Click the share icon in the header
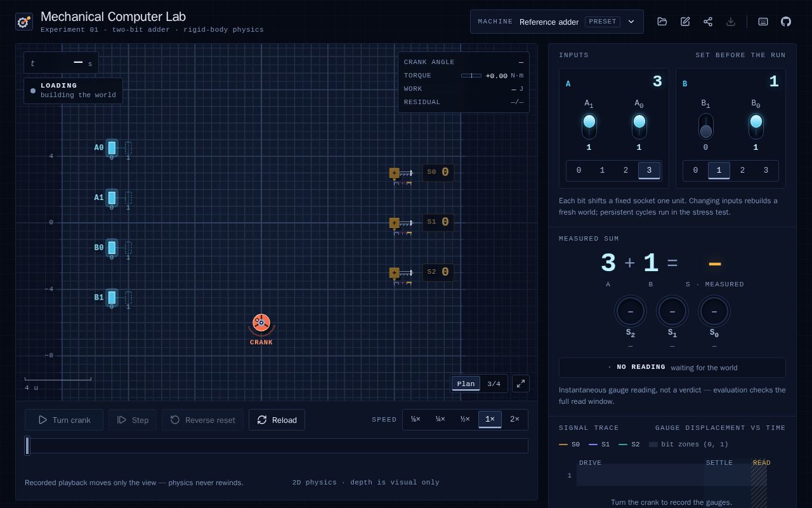Screen dimensions: 812x508 click(x=708, y=22)
